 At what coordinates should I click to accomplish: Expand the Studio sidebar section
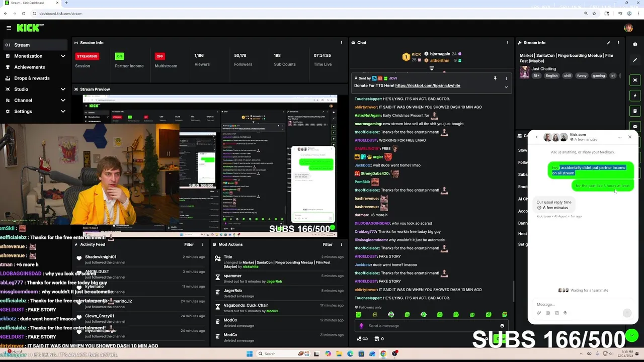[x=35, y=89]
